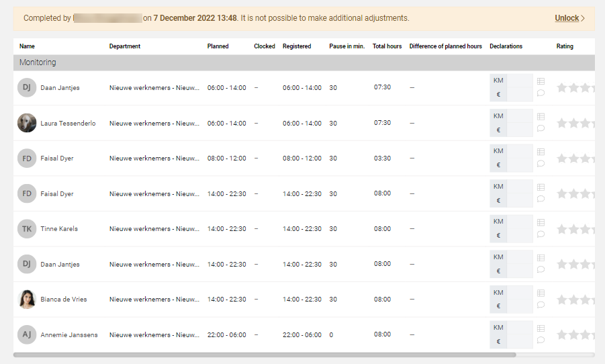
Task: Open table icon for Annemie Janssens
Action: [541, 328]
